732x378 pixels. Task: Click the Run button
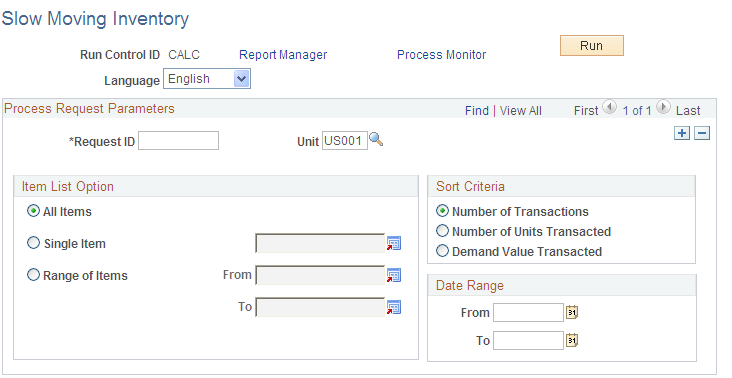point(591,46)
